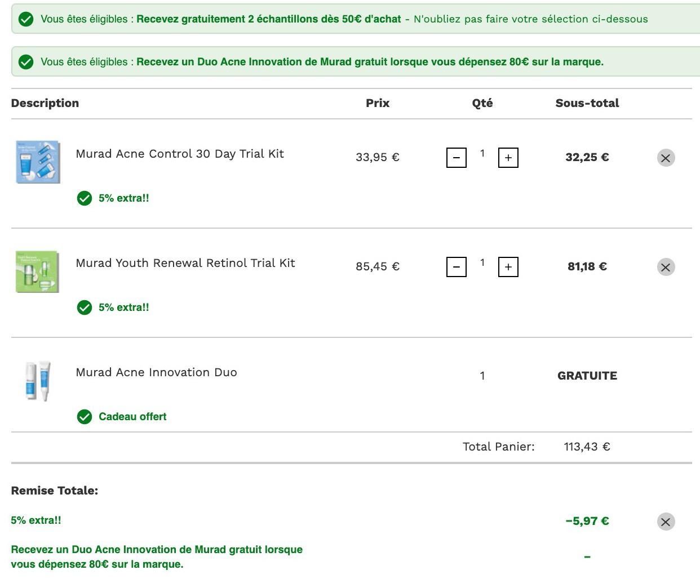Increase quantity of Youth Renewal Retinol Kit
The image size is (700, 588).
coord(508,267)
